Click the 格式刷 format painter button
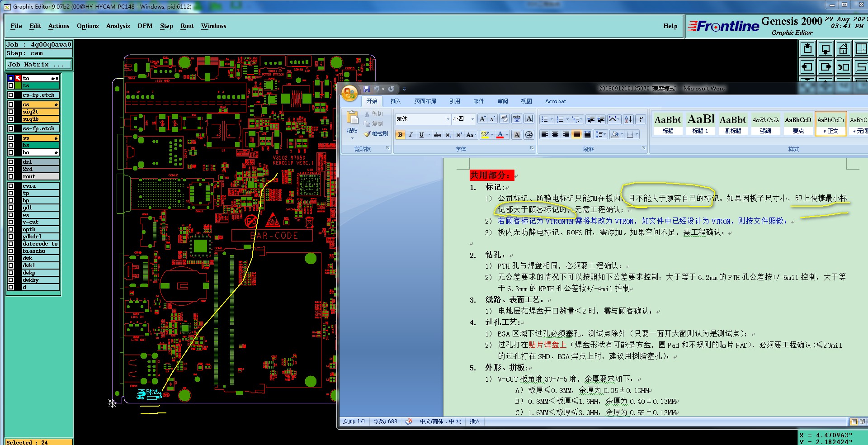The width and height of the screenshot is (868, 445). coord(376,134)
